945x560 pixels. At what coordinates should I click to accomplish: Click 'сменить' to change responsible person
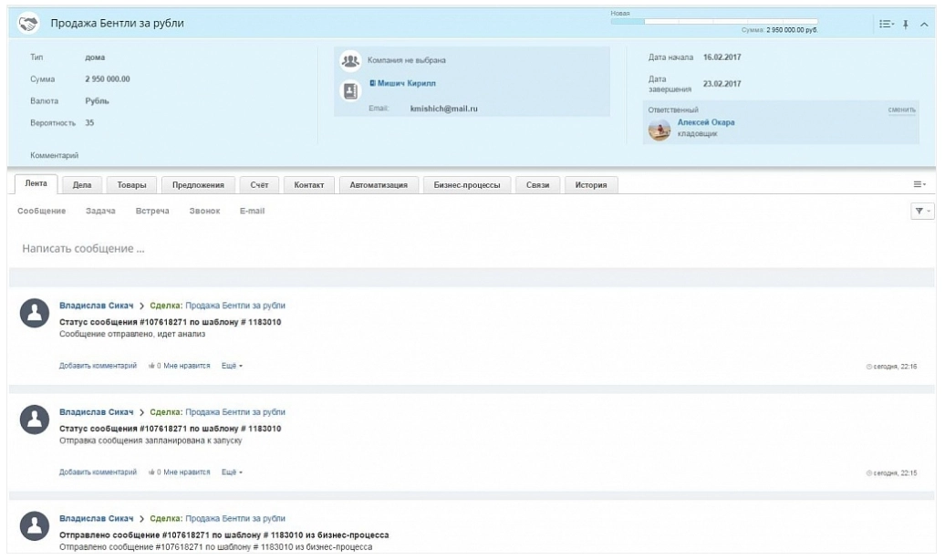pos(900,110)
